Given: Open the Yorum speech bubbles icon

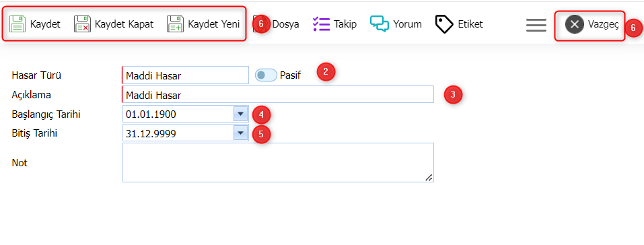Looking at the screenshot, I should 379,24.
